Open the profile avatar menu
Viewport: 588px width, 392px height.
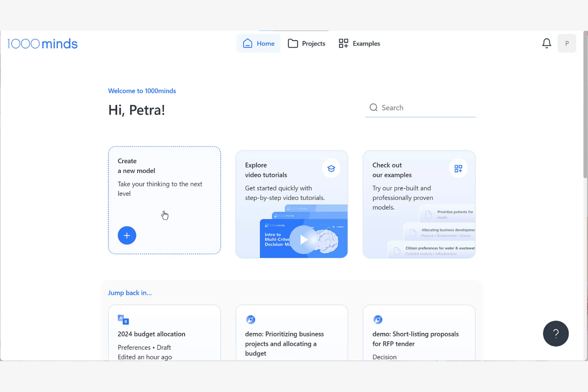coord(567,43)
